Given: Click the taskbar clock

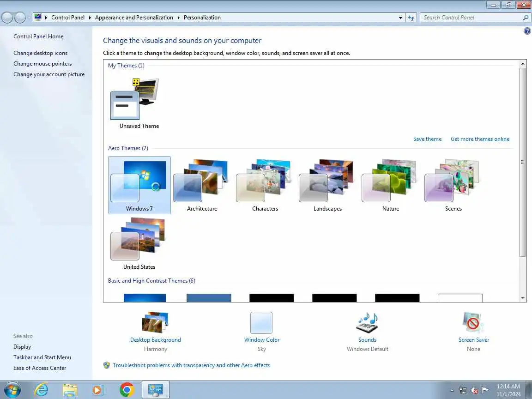Looking at the screenshot, I should (x=508, y=390).
